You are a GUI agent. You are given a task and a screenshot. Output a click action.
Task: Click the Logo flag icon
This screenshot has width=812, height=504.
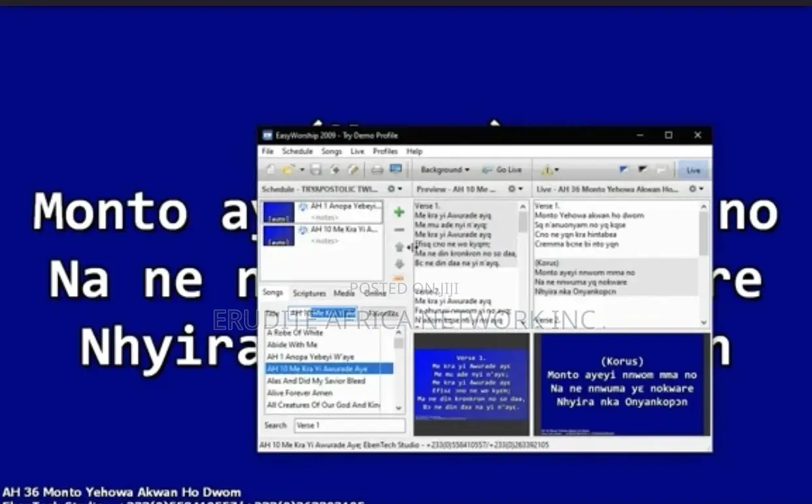[623, 170]
